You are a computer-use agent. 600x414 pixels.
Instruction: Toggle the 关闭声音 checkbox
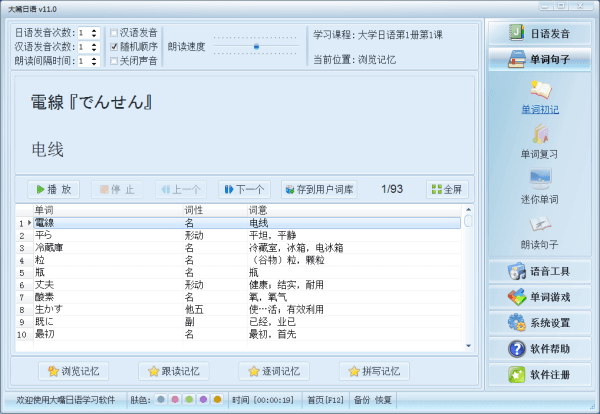click(x=114, y=61)
